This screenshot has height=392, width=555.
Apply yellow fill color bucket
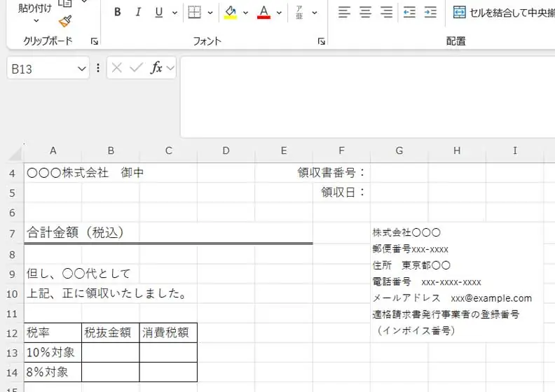tap(231, 13)
